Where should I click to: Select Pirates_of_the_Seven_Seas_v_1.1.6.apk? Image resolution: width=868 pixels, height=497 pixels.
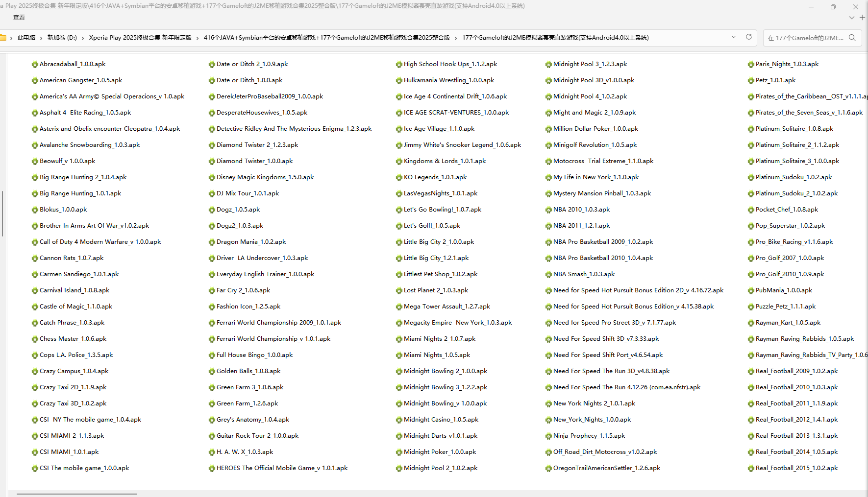coord(809,113)
